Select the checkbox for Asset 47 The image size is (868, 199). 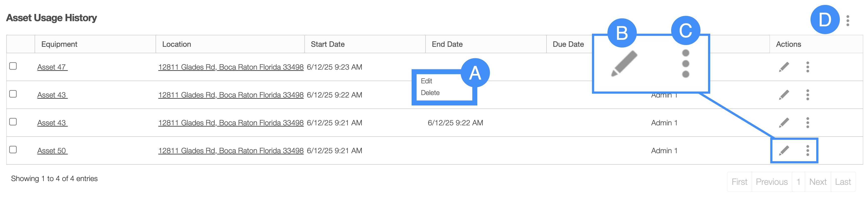point(13,66)
